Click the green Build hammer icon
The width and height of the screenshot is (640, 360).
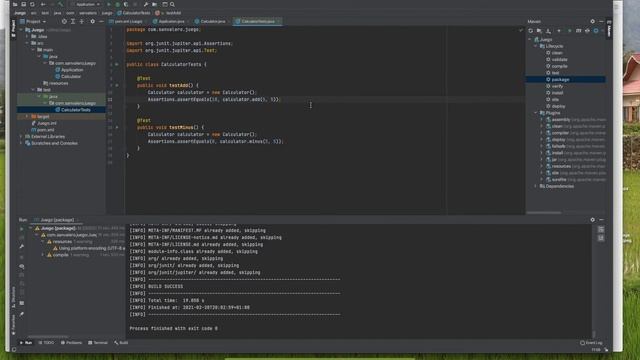[60, 4]
